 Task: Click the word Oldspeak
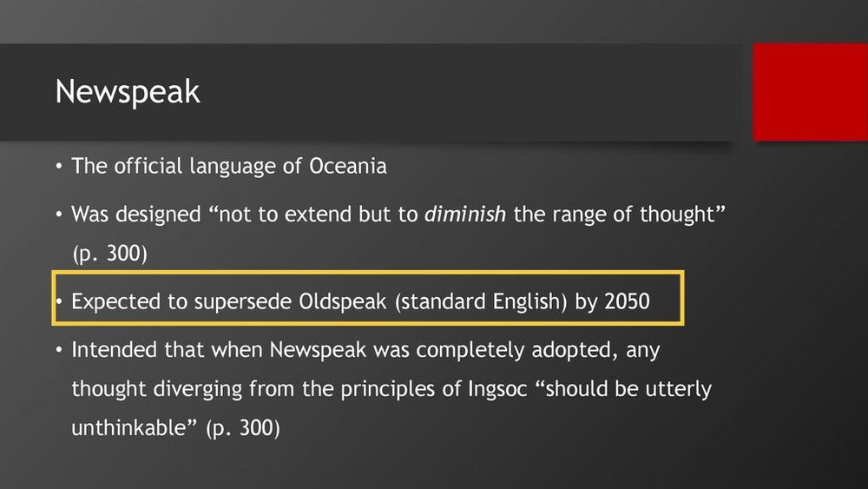342,301
